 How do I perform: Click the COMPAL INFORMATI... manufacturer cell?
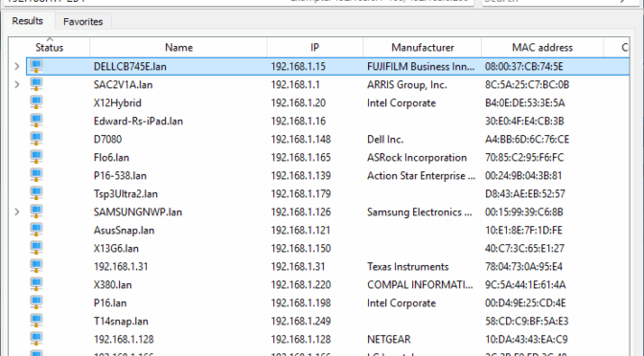tap(420, 284)
